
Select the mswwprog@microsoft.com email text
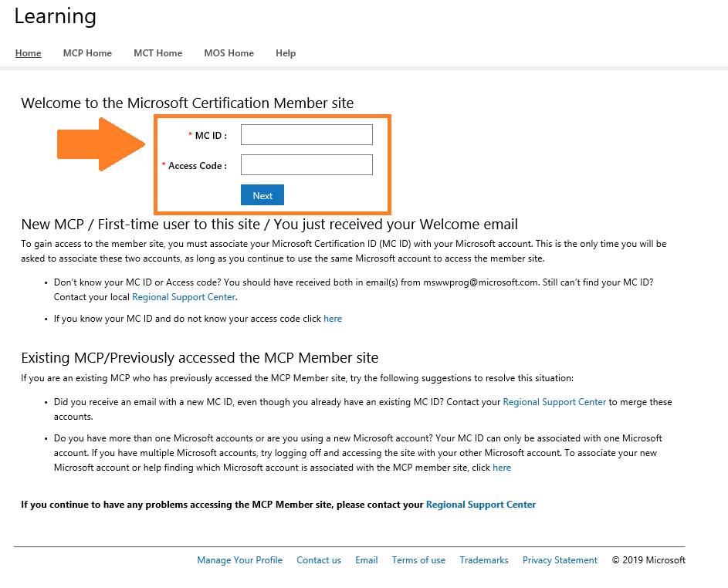coord(480,282)
